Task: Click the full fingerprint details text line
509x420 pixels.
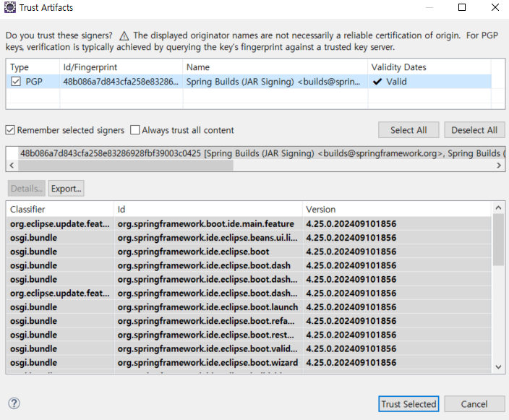Action: click(262, 153)
